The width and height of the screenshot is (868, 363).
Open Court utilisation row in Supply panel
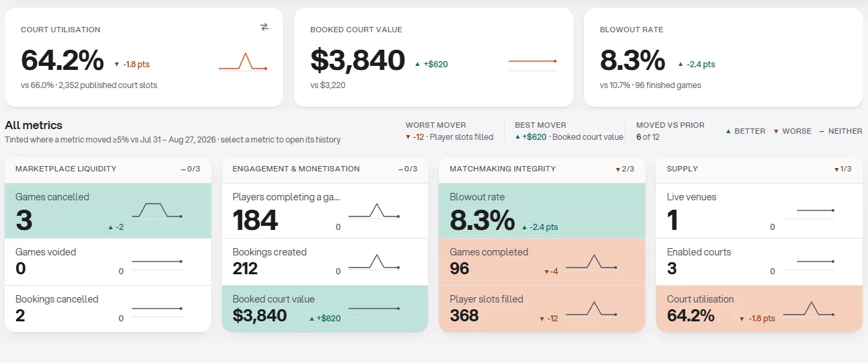pos(759,309)
